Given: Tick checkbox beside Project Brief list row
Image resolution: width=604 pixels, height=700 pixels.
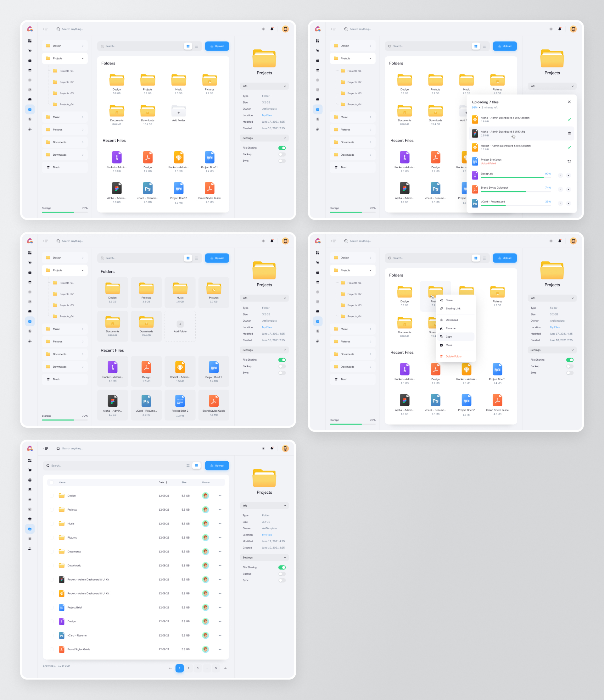Looking at the screenshot, I should [52, 608].
